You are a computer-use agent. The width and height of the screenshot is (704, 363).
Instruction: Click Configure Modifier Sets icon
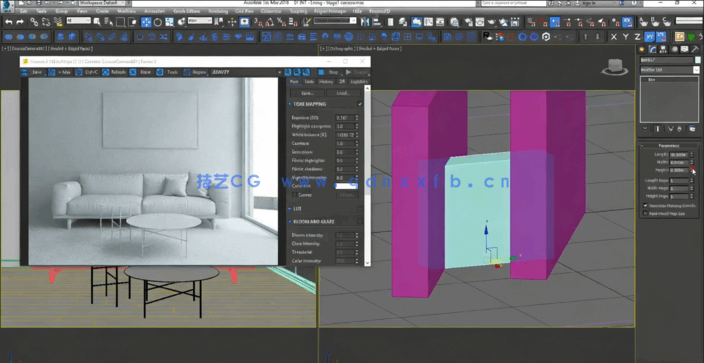click(692, 129)
